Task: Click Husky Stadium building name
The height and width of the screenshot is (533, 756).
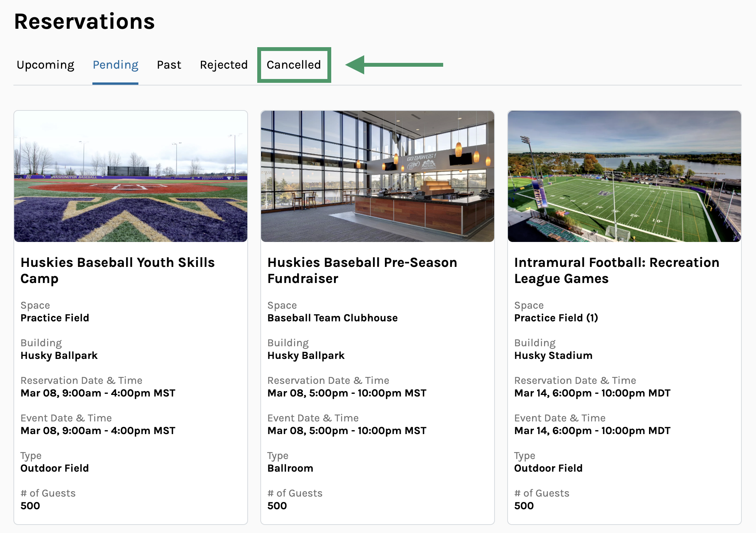Action: point(553,355)
